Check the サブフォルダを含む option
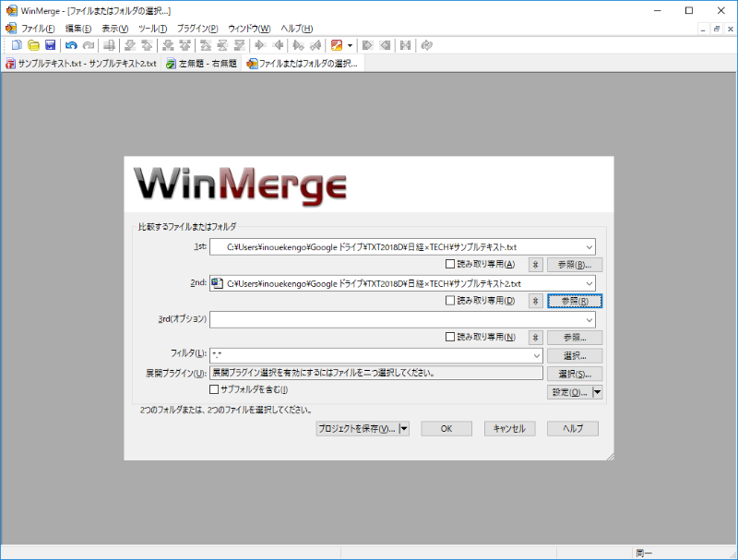738x560 pixels. click(215, 390)
